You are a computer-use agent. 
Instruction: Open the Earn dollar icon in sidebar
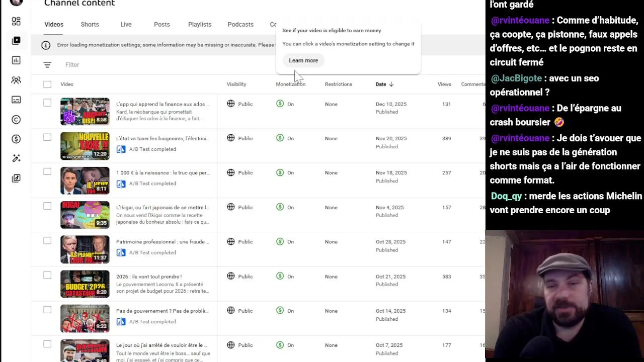pyautogui.click(x=16, y=139)
